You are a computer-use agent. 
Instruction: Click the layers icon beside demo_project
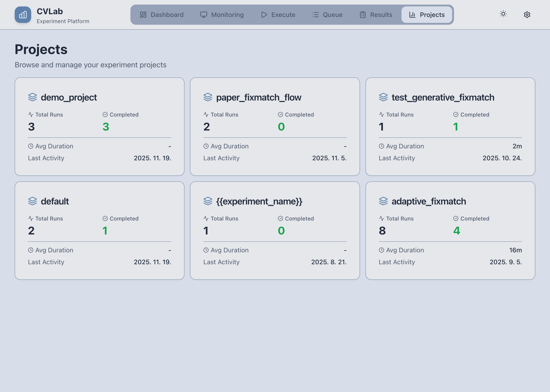click(x=32, y=97)
